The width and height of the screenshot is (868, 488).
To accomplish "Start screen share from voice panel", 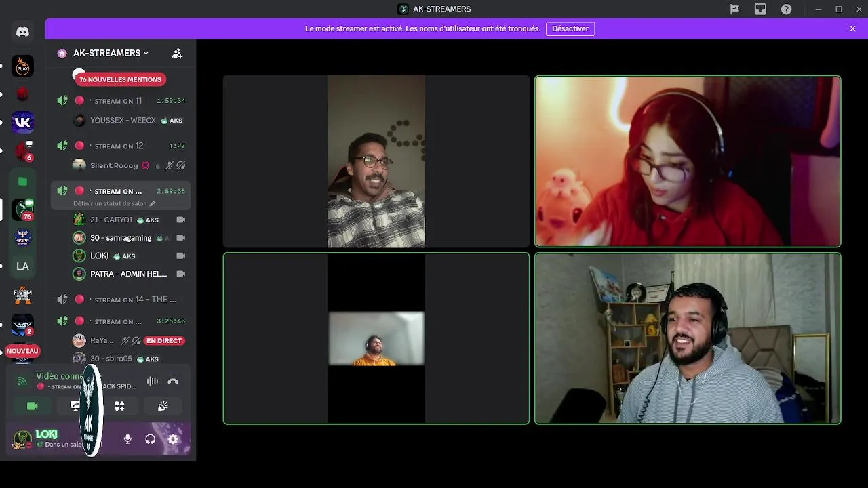I will (75, 406).
